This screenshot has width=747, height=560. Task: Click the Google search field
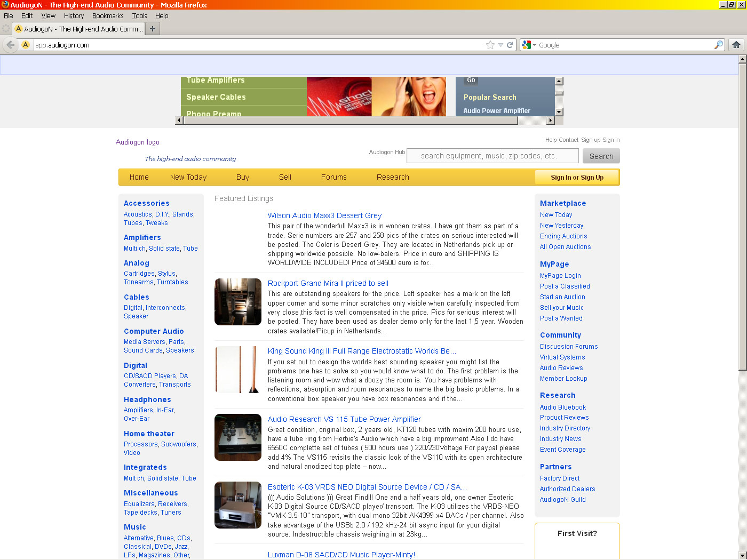point(625,45)
